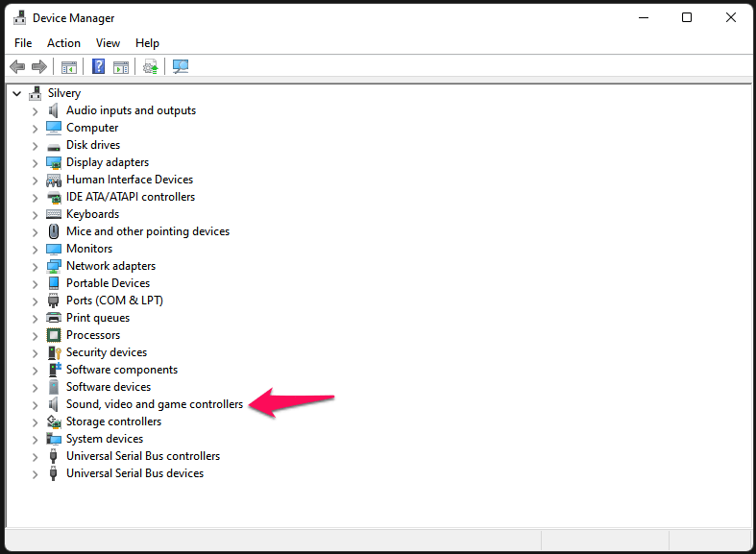
Task: Select Ports (COM & LPT) label
Action: click(114, 301)
